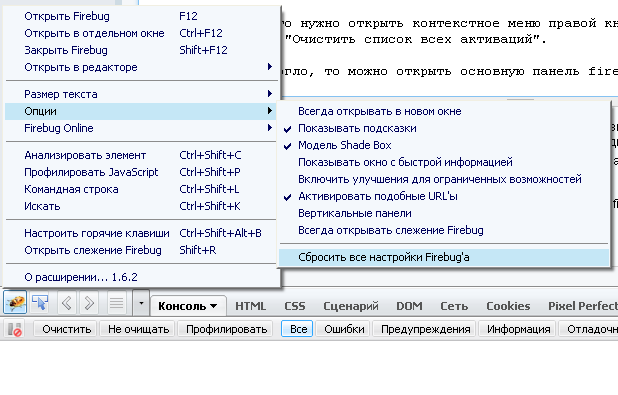Filter console by Информация

518,329
